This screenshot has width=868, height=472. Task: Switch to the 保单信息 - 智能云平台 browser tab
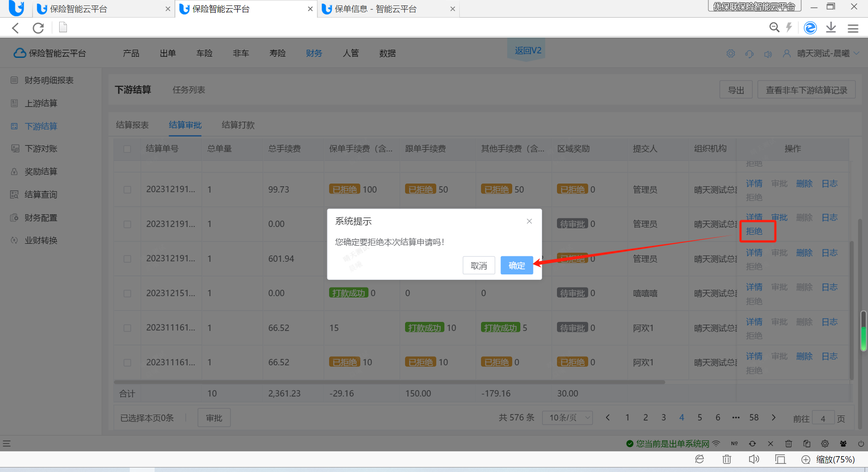(375, 9)
